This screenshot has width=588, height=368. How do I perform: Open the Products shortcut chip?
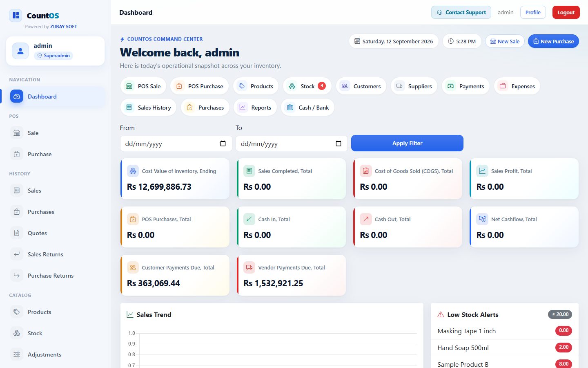click(256, 86)
